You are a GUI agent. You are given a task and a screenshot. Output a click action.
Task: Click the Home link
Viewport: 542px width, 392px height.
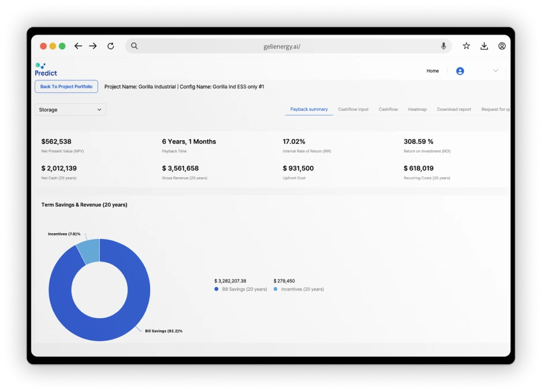(432, 71)
